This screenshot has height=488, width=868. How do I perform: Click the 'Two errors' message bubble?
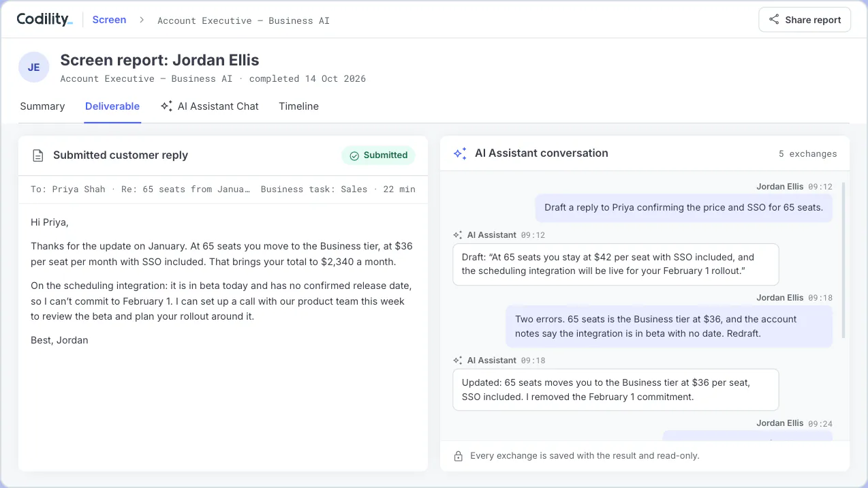(x=669, y=326)
